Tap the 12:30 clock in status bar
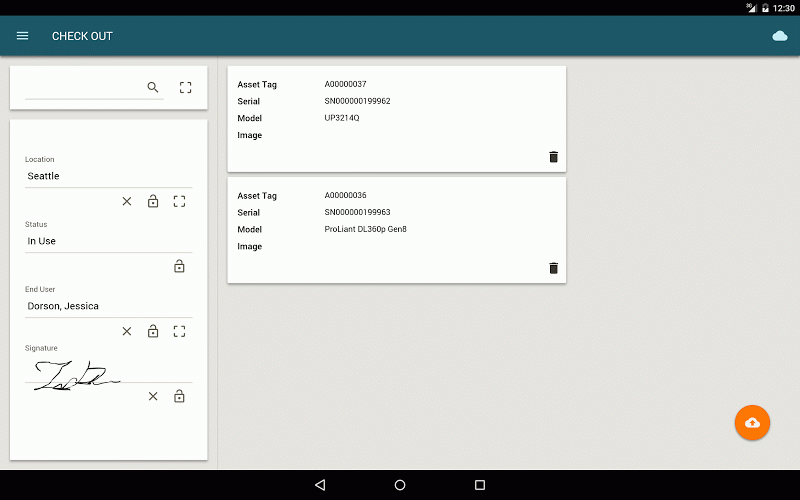The height and width of the screenshot is (500, 800). pos(784,8)
